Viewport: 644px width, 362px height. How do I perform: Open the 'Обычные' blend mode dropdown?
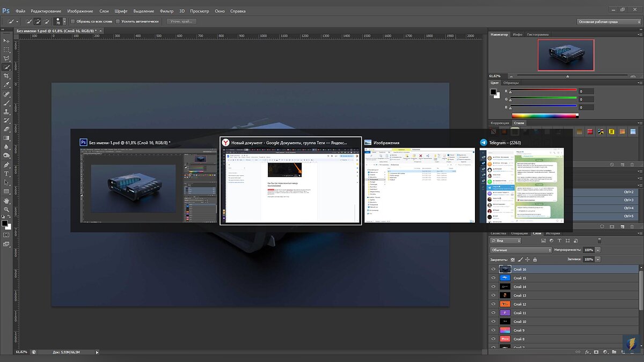[521, 250]
